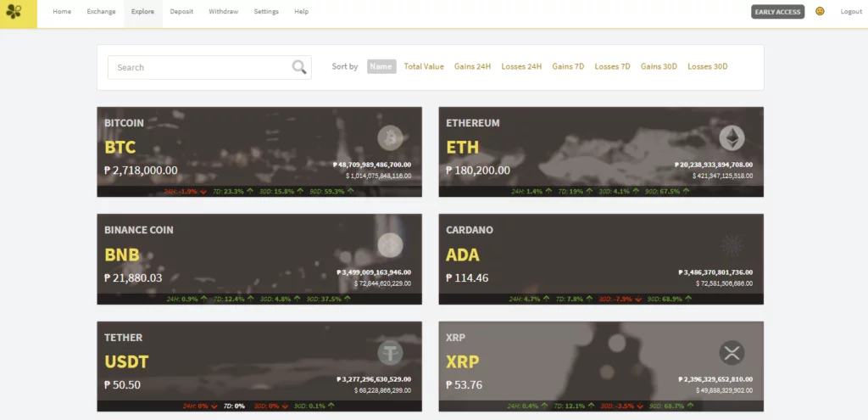Select the XRP price ₱ 53.76
The height and width of the screenshot is (420, 868).
coord(464,386)
